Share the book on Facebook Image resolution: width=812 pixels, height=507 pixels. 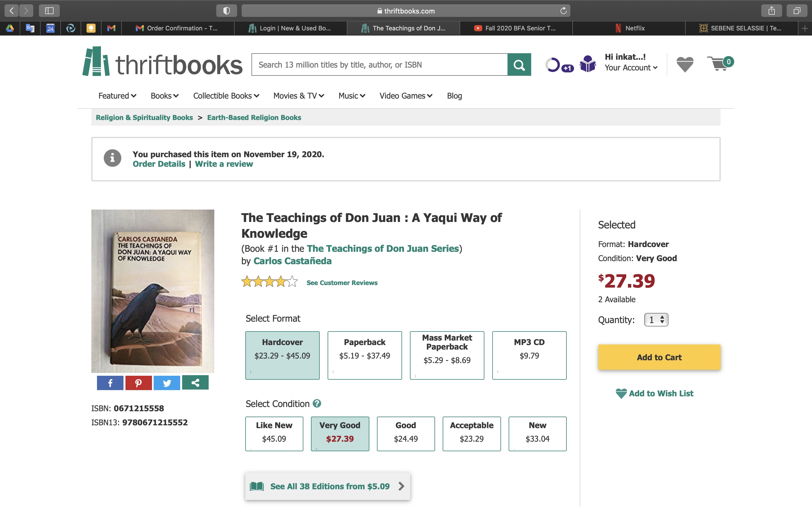pyautogui.click(x=110, y=382)
